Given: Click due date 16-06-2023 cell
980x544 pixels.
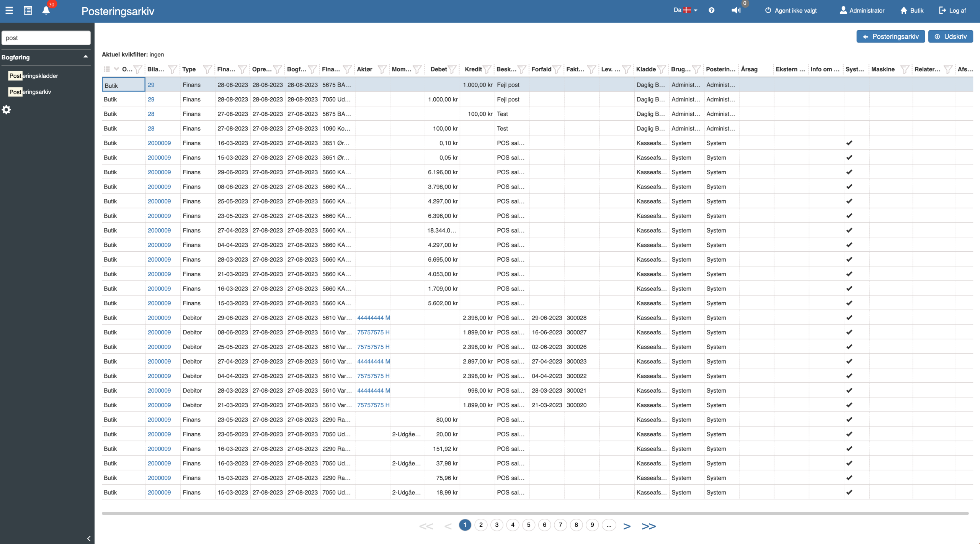Looking at the screenshot, I should click(x=547, y=332).
